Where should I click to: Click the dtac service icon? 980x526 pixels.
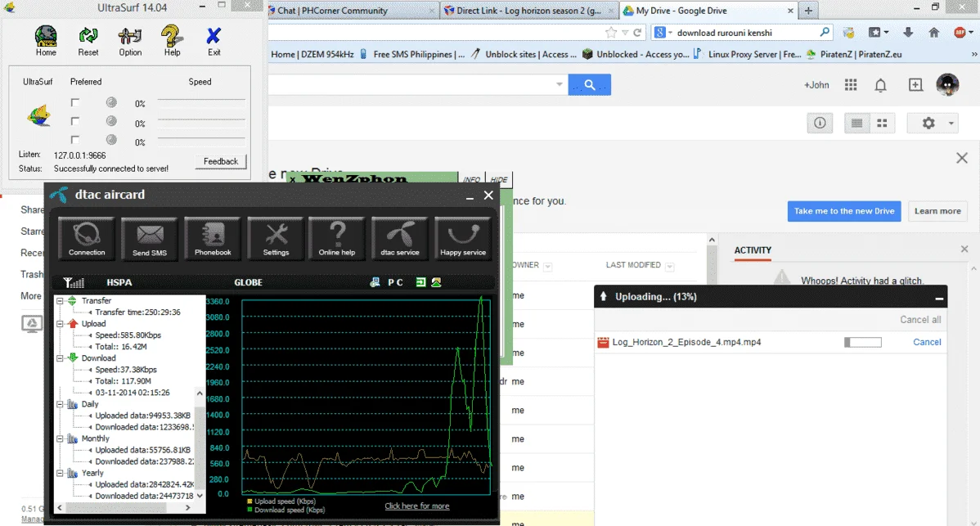point(400,238)
